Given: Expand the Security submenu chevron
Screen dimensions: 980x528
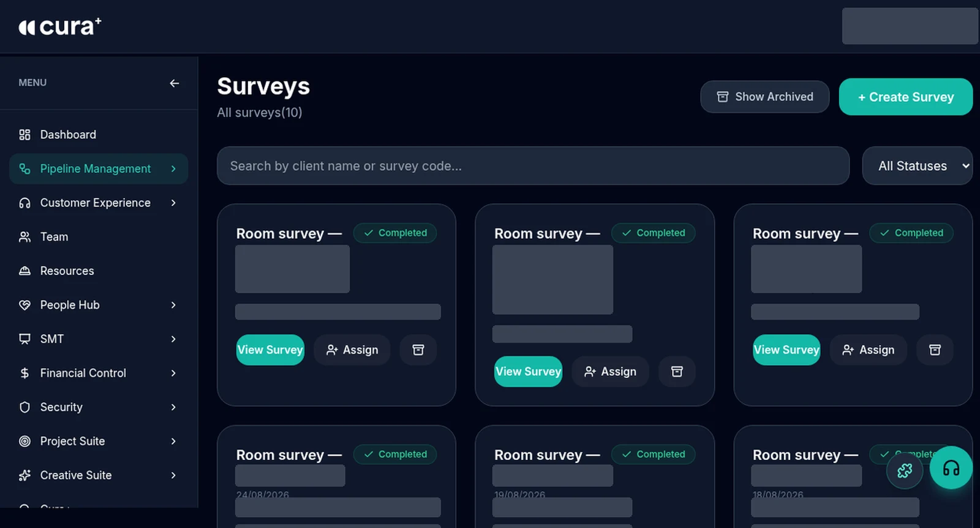Looking at the screenshot, I should (x=173, y=407).
